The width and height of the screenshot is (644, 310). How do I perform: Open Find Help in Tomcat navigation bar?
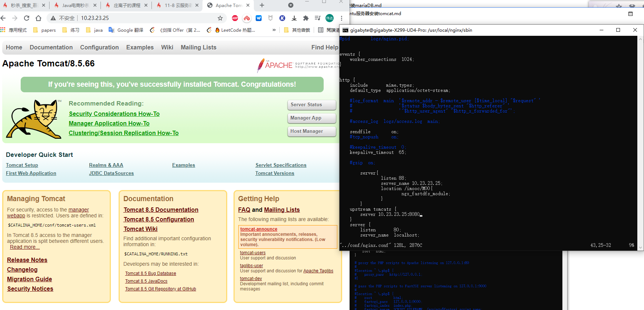325,47
